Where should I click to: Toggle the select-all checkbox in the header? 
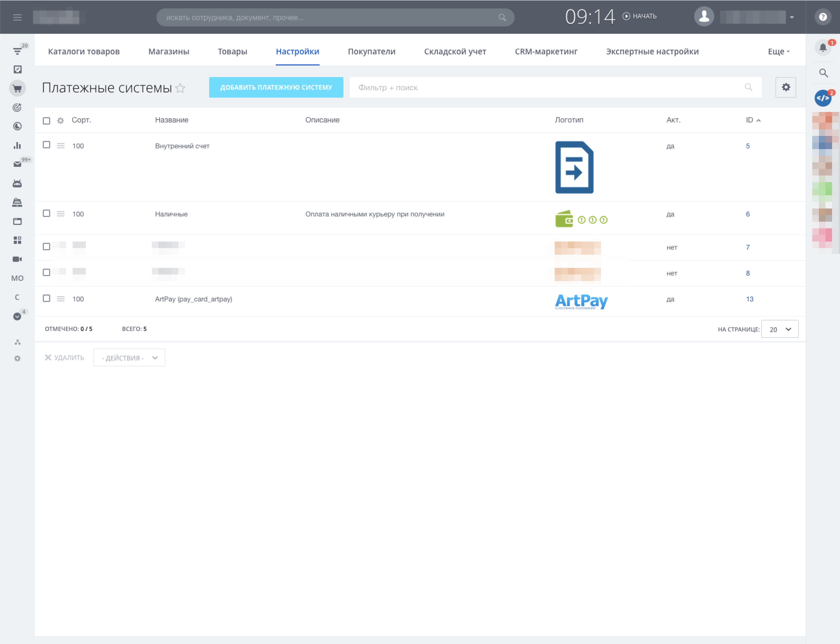point(46,121)
